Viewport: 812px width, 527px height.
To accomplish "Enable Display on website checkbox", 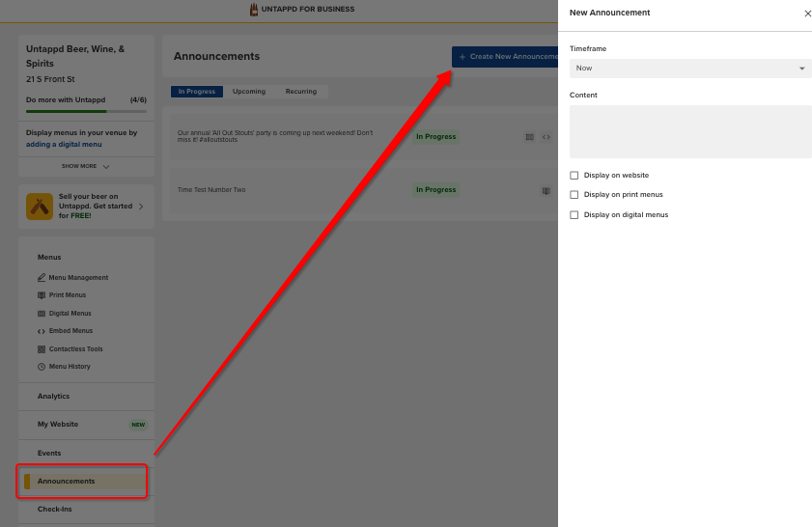I will click(574, 176).
